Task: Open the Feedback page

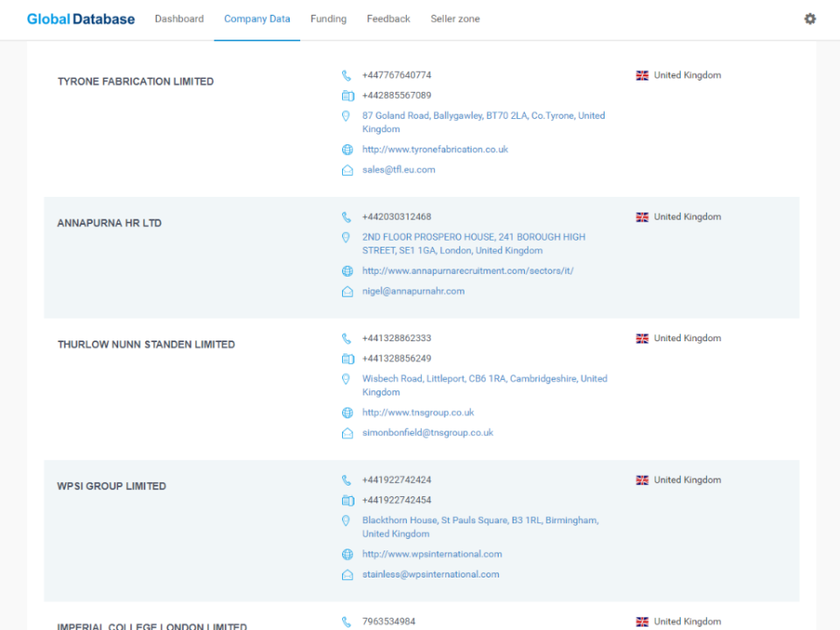Action: point(388,18)
